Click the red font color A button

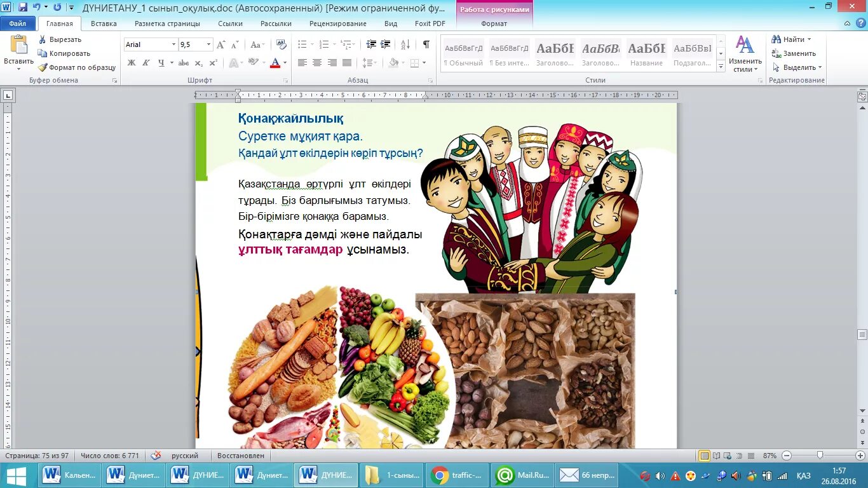pyautogui.click(x=275, y=63)
